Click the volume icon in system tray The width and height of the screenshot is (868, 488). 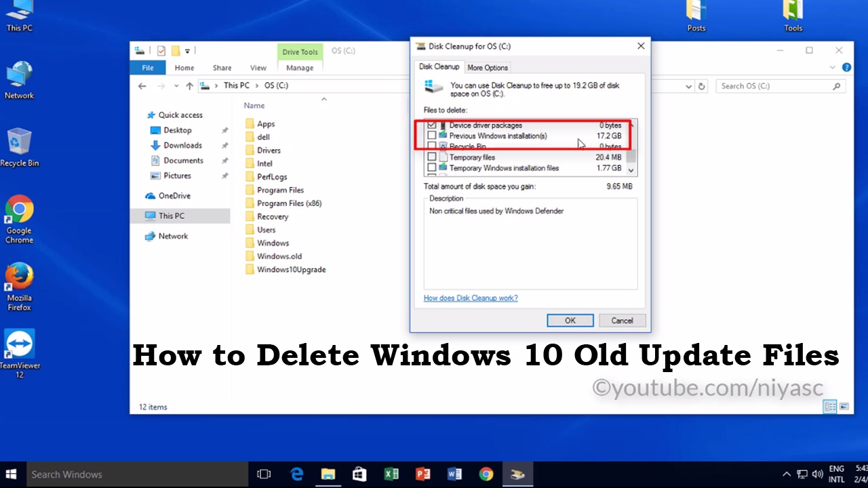pos(817,474)
